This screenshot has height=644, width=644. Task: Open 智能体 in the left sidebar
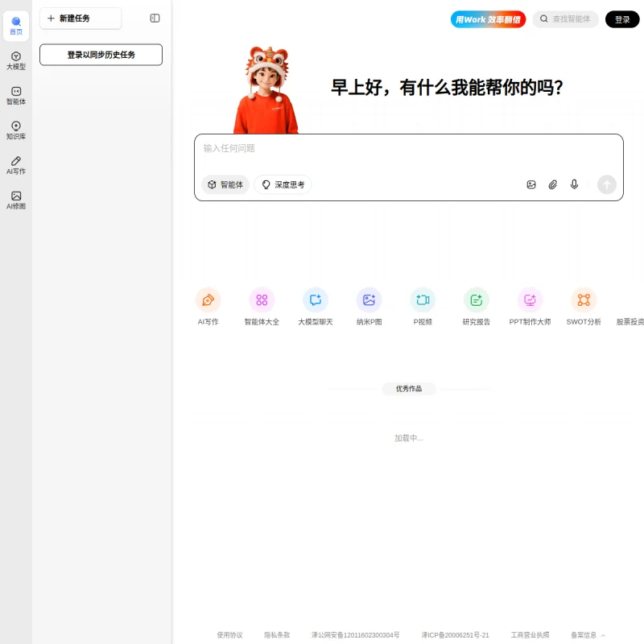point(16,96)
